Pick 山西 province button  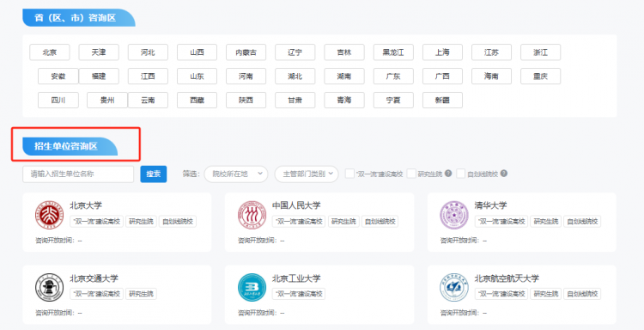(197, 52)
